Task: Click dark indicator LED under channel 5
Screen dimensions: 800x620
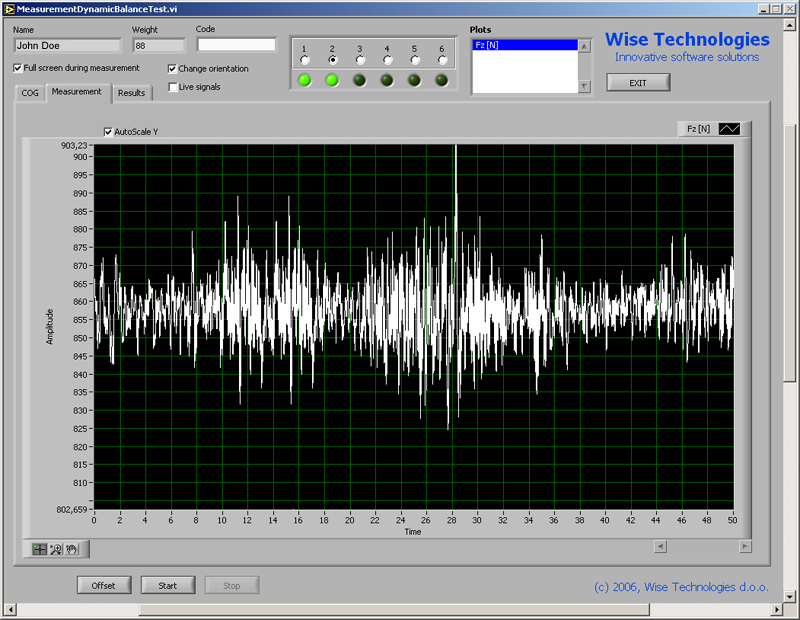Action: click(x=414, y=80)
